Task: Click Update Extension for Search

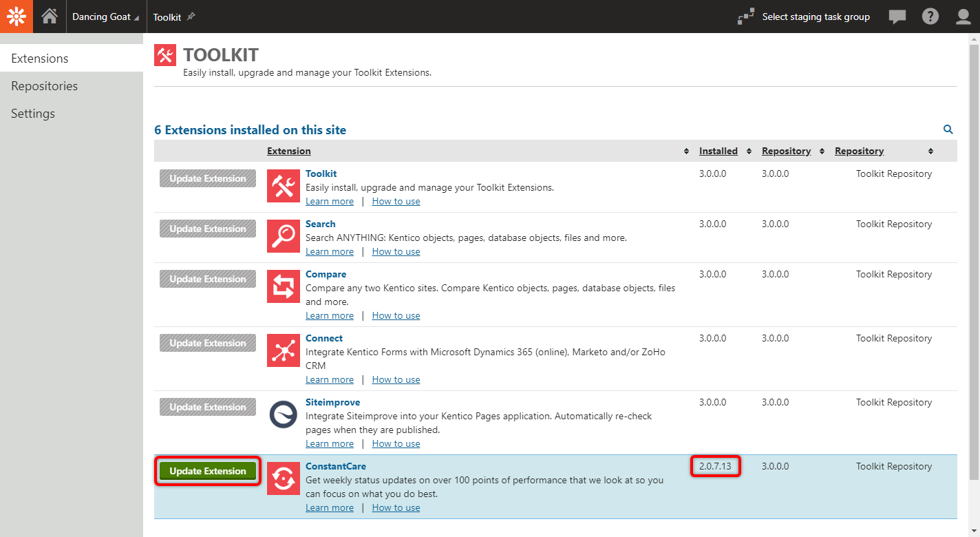Action: point(208,229)
